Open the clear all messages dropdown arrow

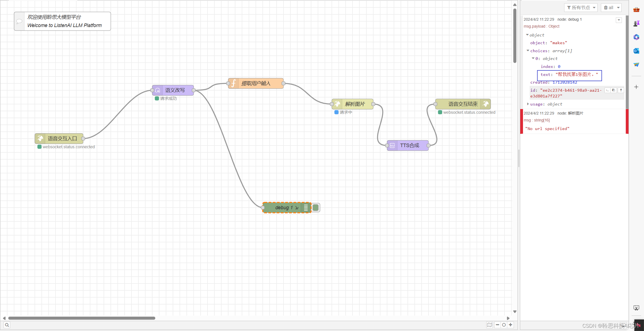pos(618,8)
